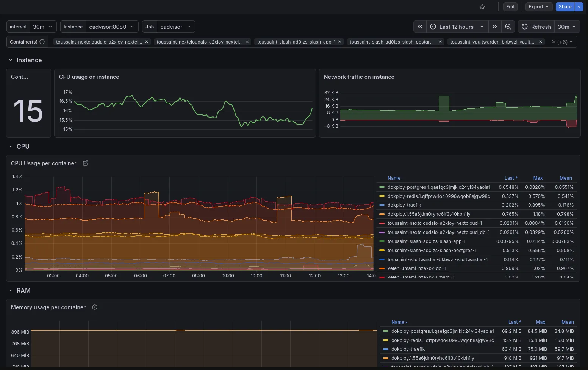Shift time range forward with double-arrow icon

coord(495,27)
